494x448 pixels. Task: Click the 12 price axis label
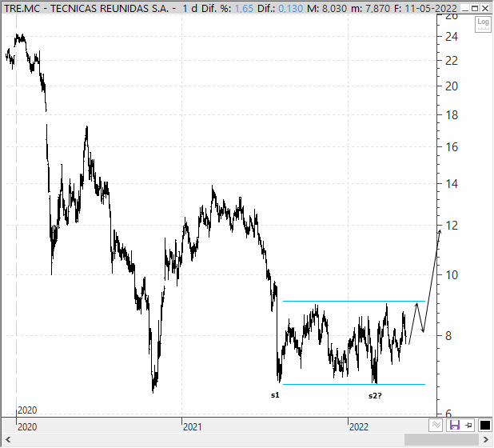pyautogui.click(x=452, y=226)
